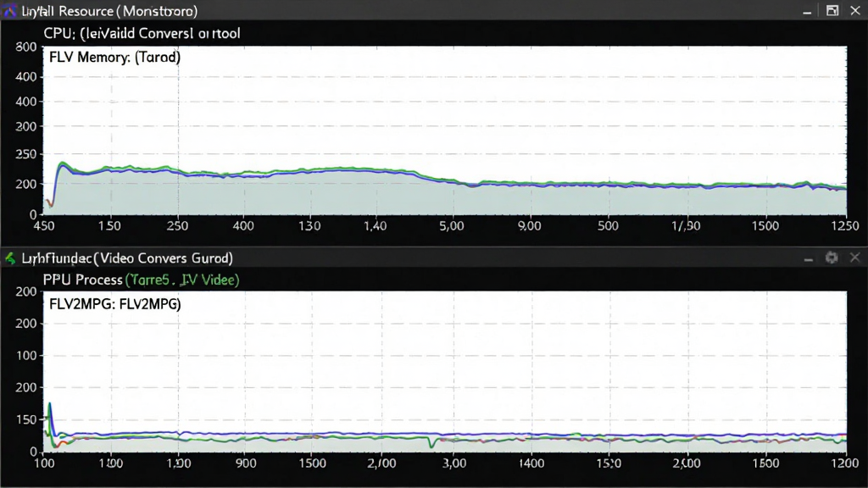Click the 800 value on the memory chart axis

(26, 47)
